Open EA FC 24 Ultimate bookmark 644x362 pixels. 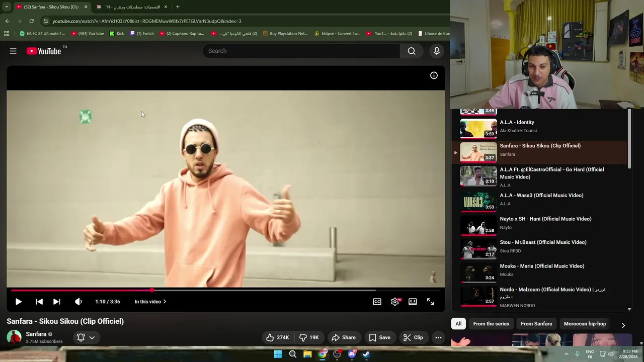(42, 34)
